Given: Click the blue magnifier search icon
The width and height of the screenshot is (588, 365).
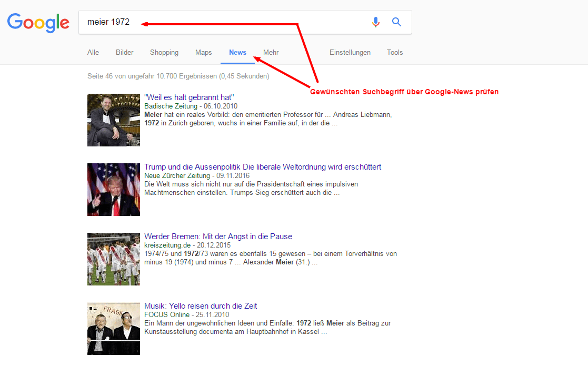Looking at the screenshot, I should pos(396,22).
